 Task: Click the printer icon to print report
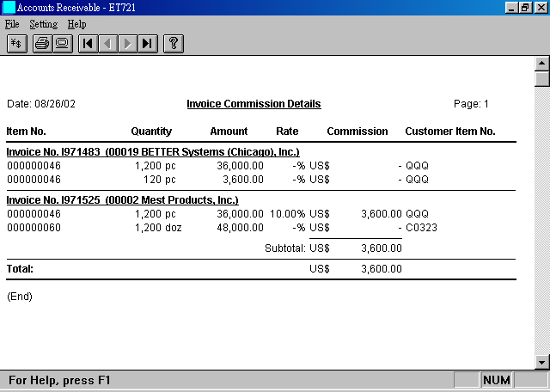coord(42,44)
